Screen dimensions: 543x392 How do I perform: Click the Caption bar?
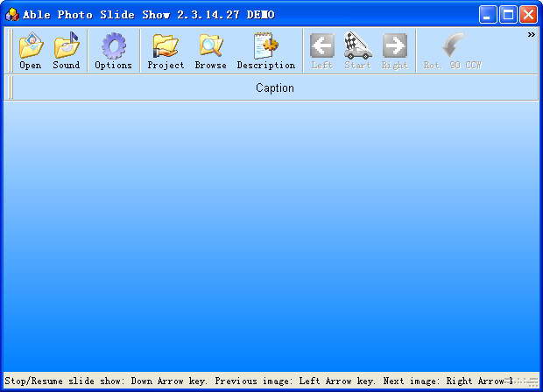275,87
